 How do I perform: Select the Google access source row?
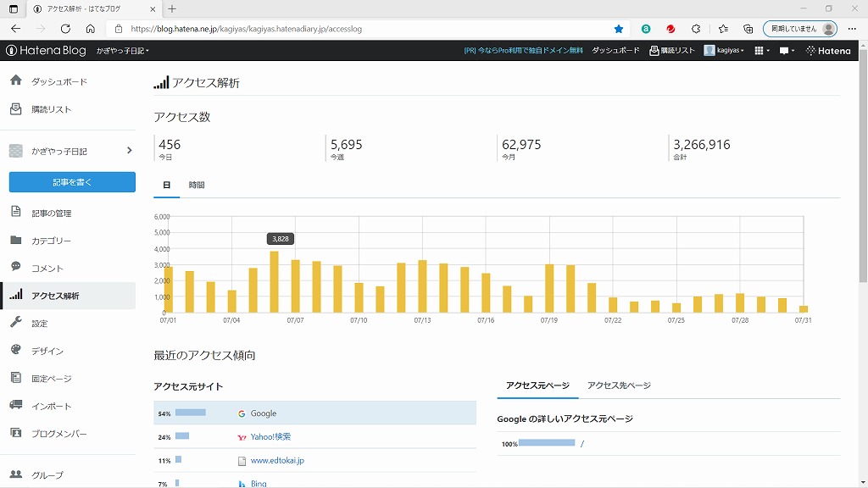pos(314,413)
